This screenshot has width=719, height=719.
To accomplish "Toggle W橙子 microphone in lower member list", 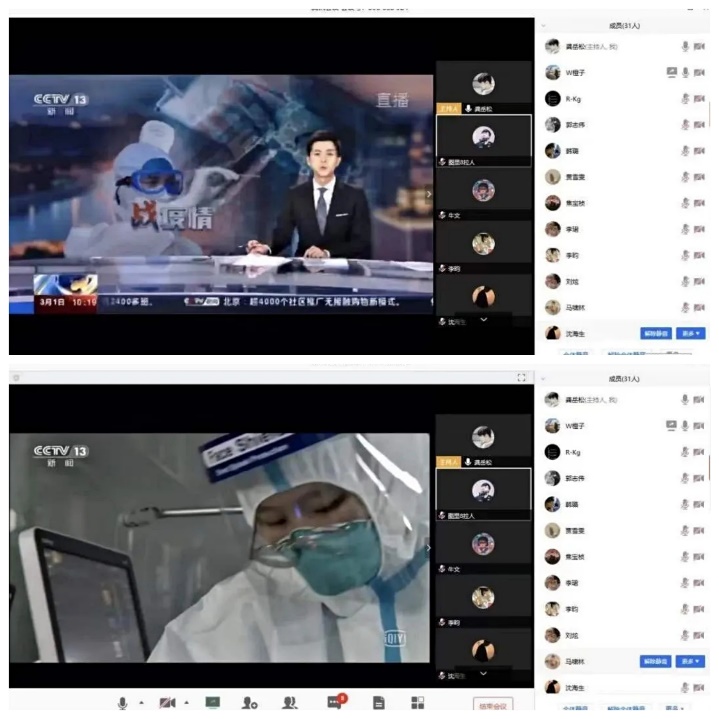I will click(685, 426).
